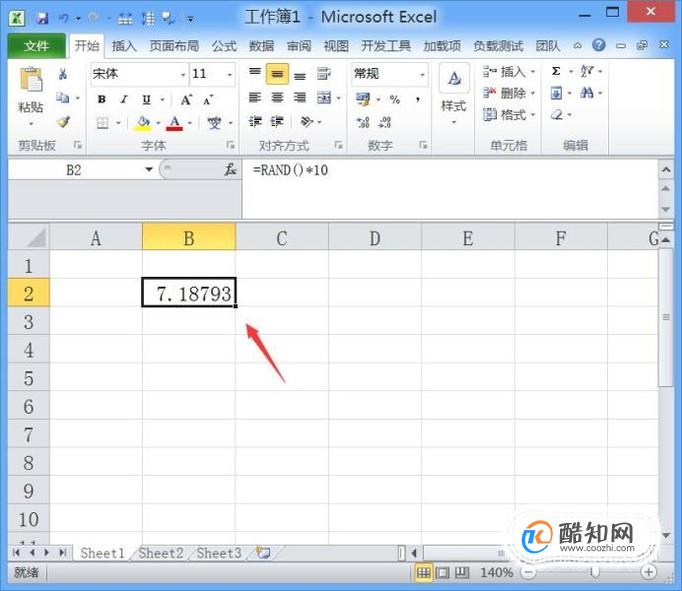Toggle top align
The width and height of the screenshot is (682, 591).
255,73
